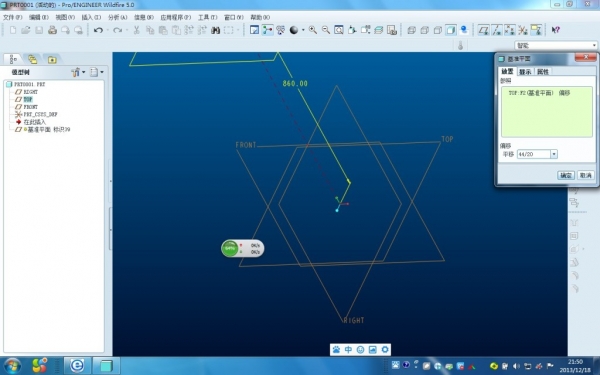This screenshot has width=600, height=375.
Task: Open Internet Explorer from taskbar
Action: (77, 366)
